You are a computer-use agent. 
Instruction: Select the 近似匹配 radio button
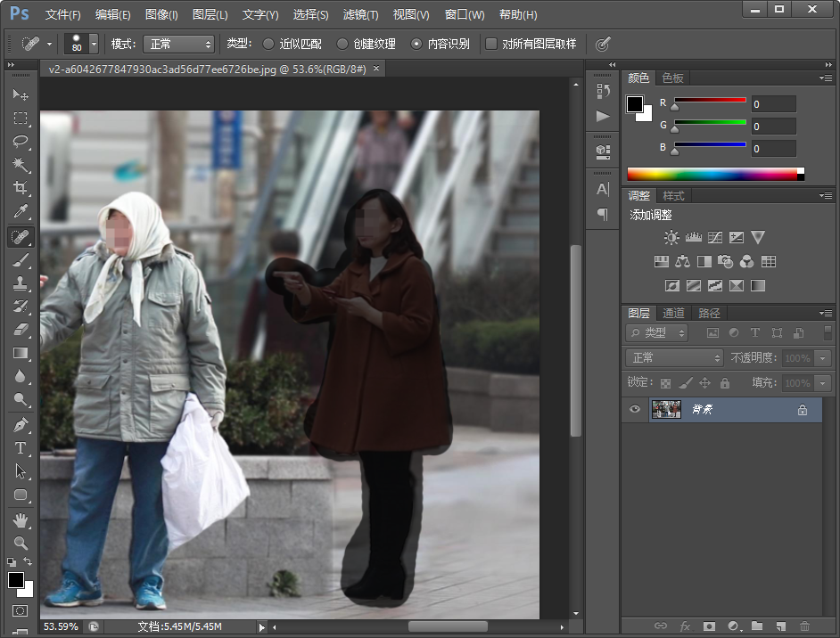coord(269,43)
